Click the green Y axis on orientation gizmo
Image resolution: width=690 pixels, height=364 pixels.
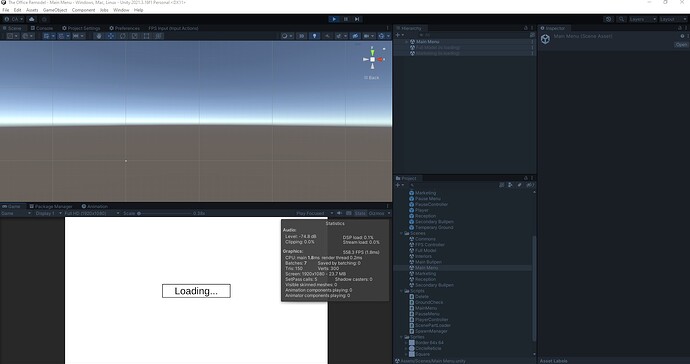pyautogui.click(x=372, y=52)
